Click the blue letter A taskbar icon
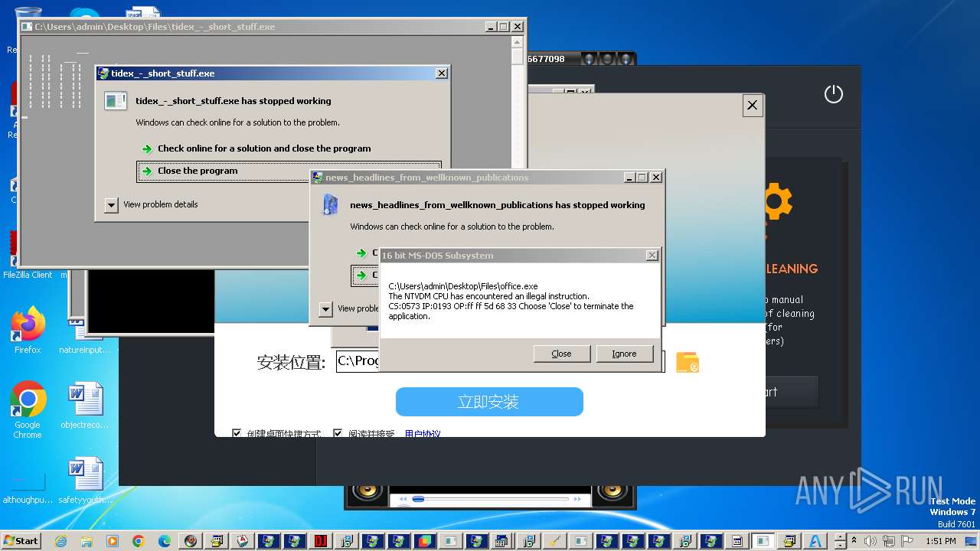Viewport: 980px width, 551px height. 816,541
